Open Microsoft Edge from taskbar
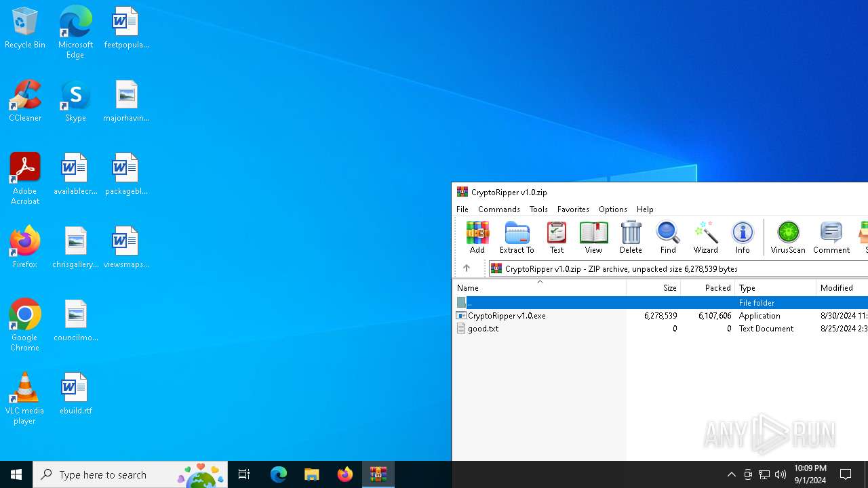 [279, 474]
